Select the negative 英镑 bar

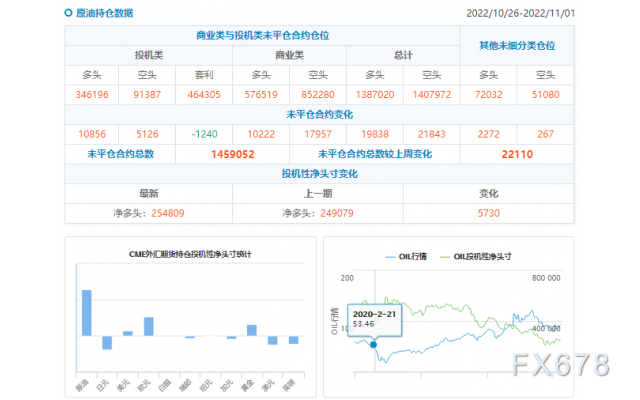[293, 340]
